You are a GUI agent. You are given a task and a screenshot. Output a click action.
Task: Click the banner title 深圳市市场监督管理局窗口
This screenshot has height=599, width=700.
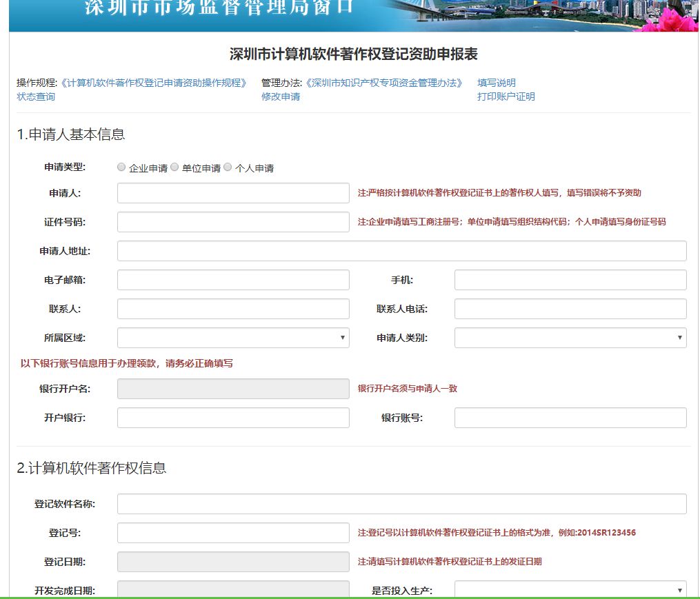219,7
